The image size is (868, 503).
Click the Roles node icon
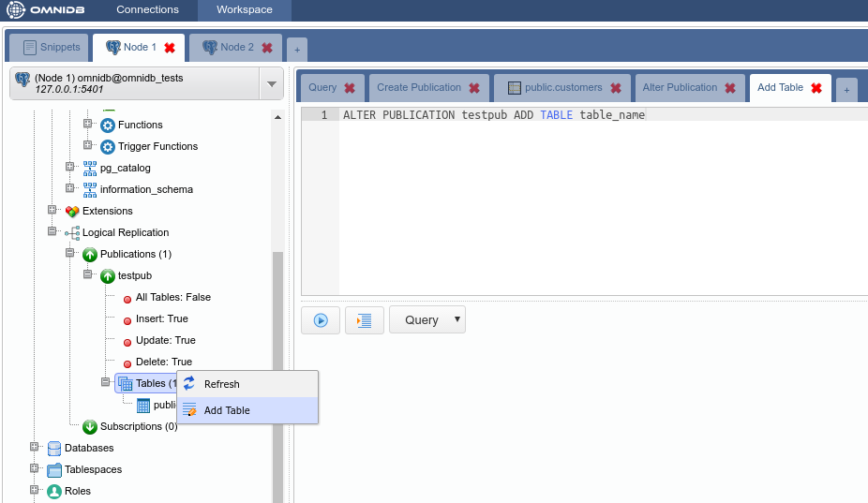pos(54,491)
